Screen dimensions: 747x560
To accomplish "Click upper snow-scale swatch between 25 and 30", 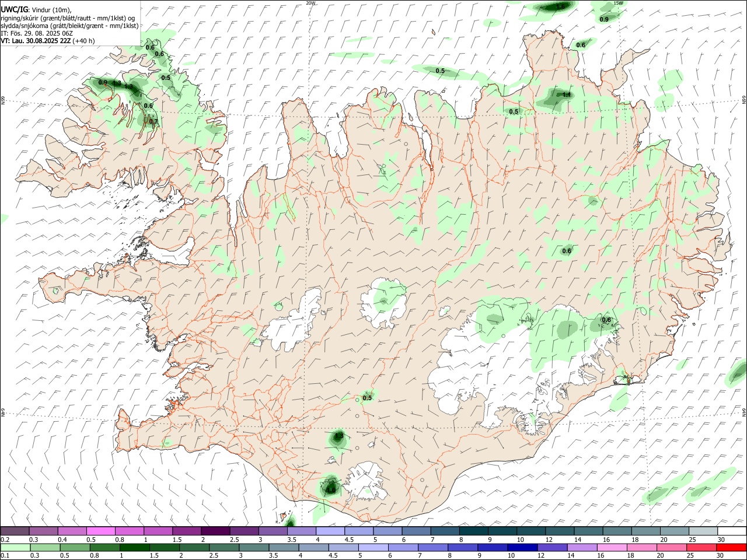I will [704, 531].
